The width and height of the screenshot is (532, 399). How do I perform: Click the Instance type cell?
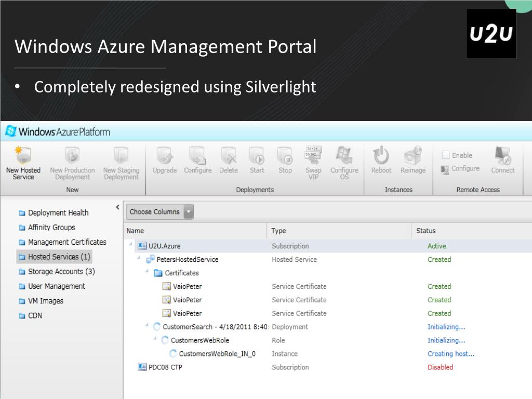pyautogui.click(x=285, y=353)
